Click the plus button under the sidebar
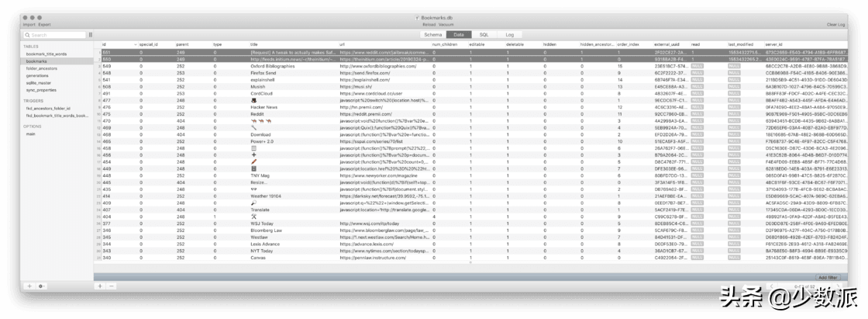 pyautogui.click(x=29, y=286)
